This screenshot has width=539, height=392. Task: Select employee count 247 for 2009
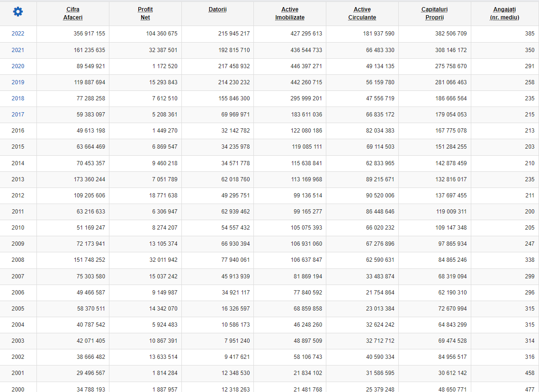point(530,244)
